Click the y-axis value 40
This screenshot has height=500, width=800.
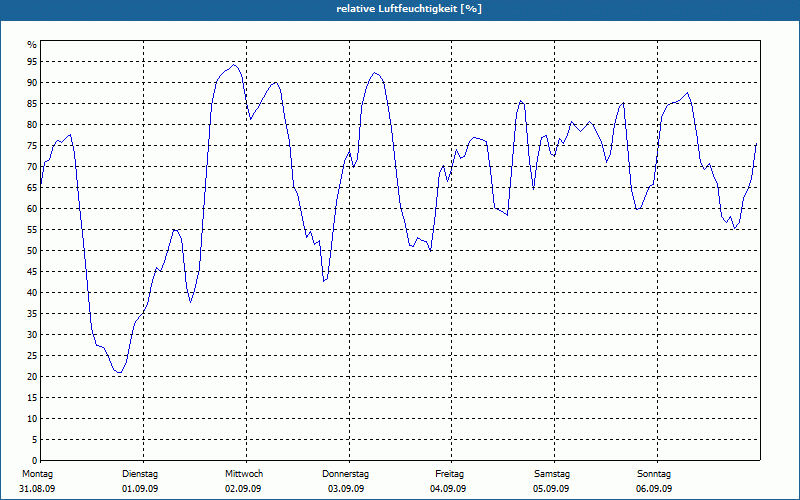point(32,293)
